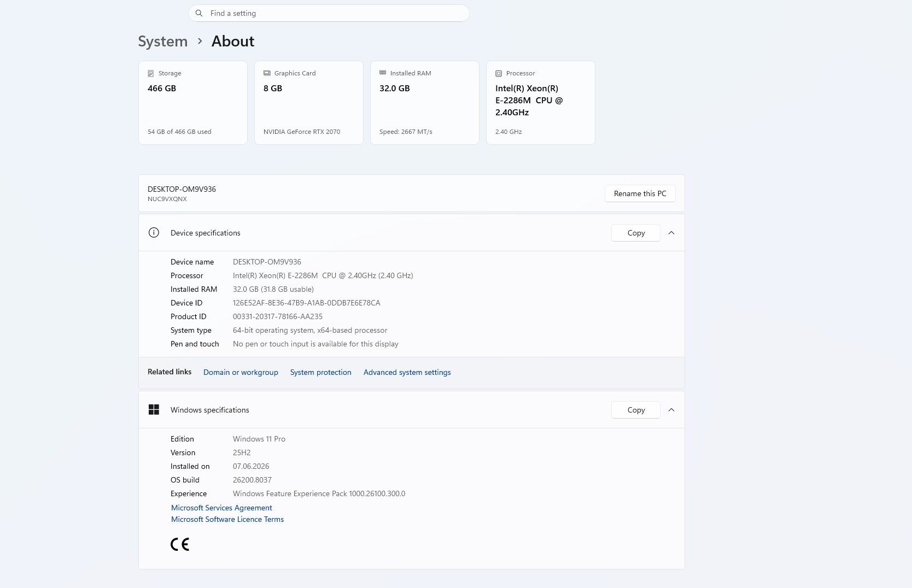Click the Edition label
The width and height of the screenshot is (912, 588).
[x=182, y=439]
